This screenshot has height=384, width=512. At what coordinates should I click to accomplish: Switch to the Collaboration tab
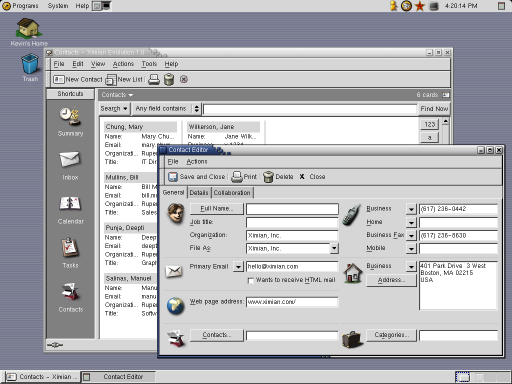[232, 193]
